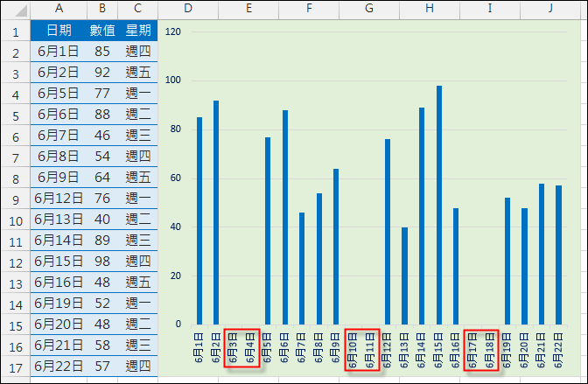Select the cell 6月20日 in column A

59,325
